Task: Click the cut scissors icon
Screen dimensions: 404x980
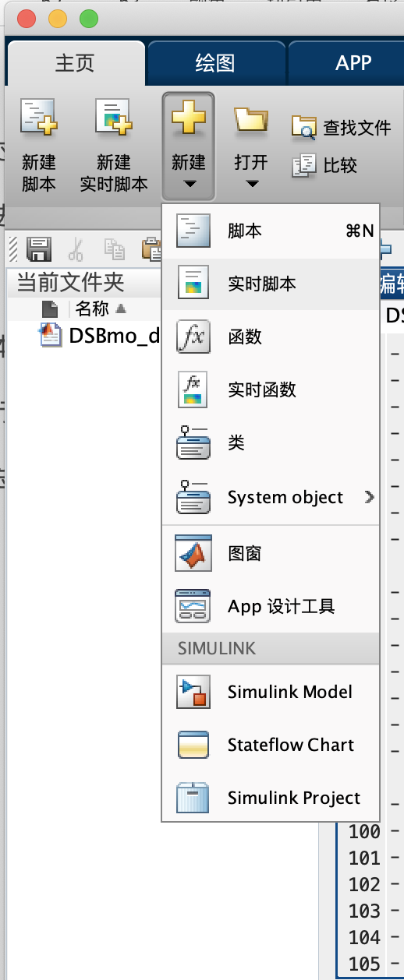Action: (76, 249)
